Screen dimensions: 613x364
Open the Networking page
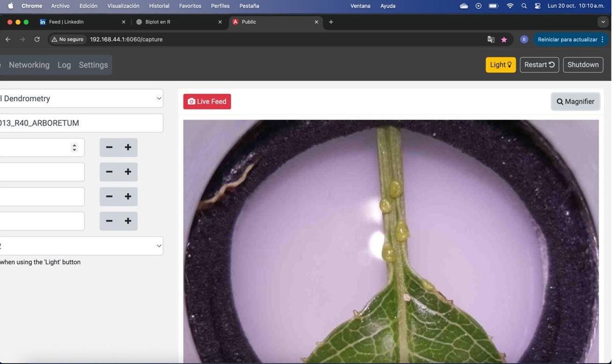29,65
